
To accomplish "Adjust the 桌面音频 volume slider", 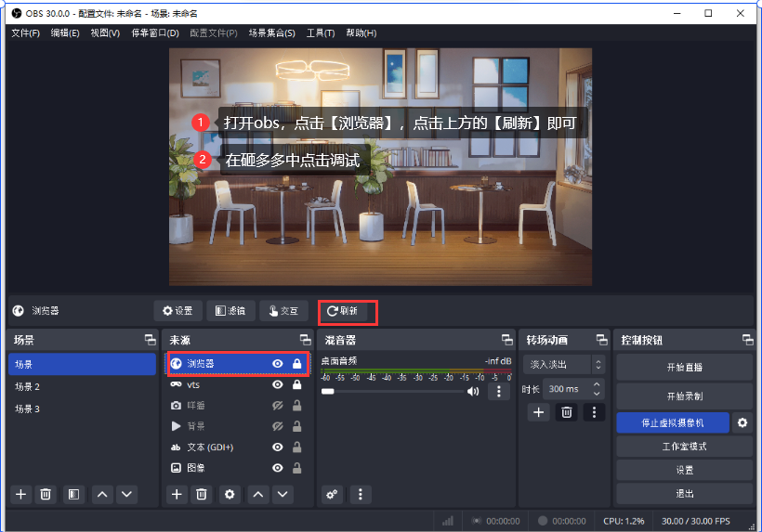I will (x=393, y=391).
